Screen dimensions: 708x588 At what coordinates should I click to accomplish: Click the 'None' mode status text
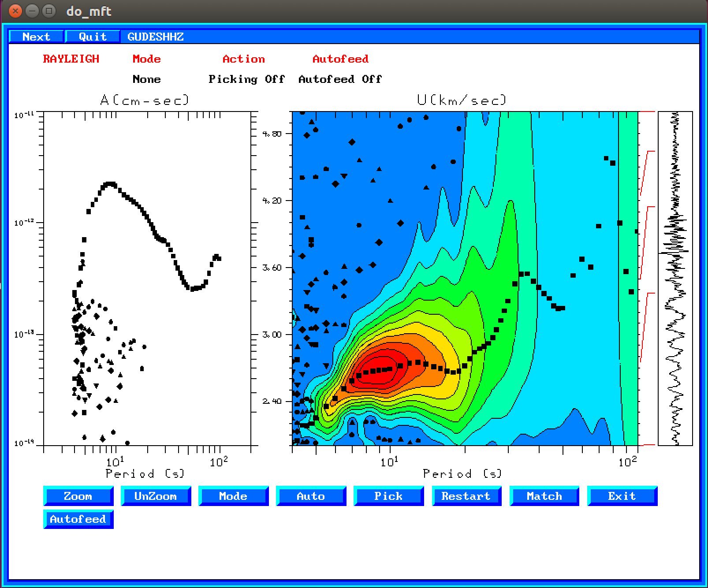tap(147, 79)
